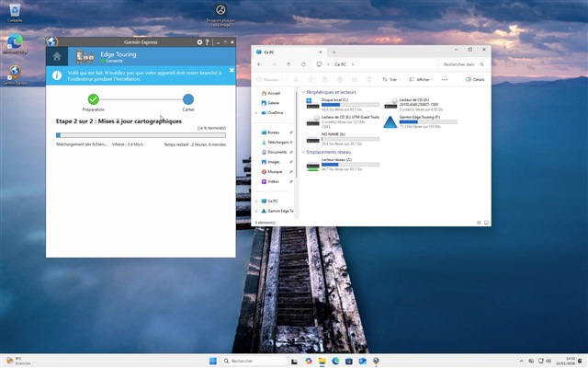Open Garmin Express settings gear
Image resolution: width=588 pixels, height=368 pixels.
coord(199,42)
